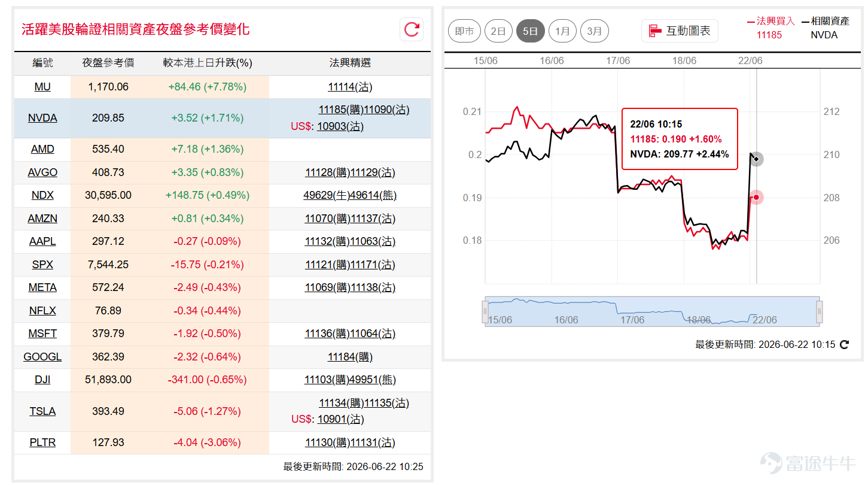Open warrant 11185 call link for NVDA
Image resolution: width=868 pixels, height=485 pixels.
342,110
